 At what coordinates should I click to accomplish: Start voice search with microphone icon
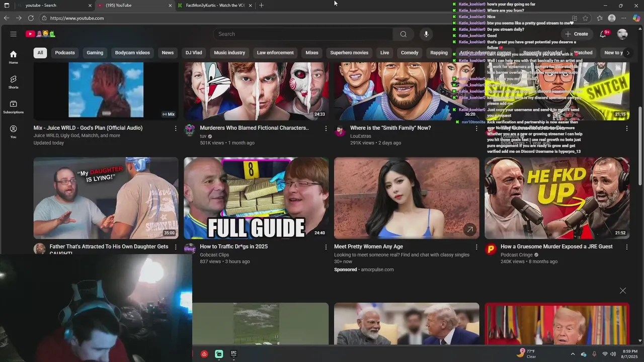point(426,34)
